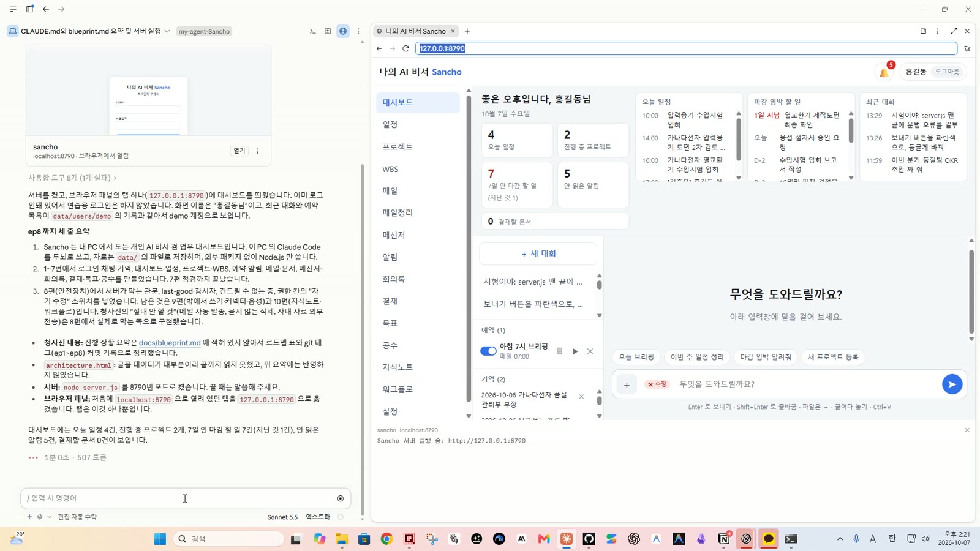This screenshot has width=980, height=551.
Task: Open the sancho preview thumbnail
Action: click(148, 91)
